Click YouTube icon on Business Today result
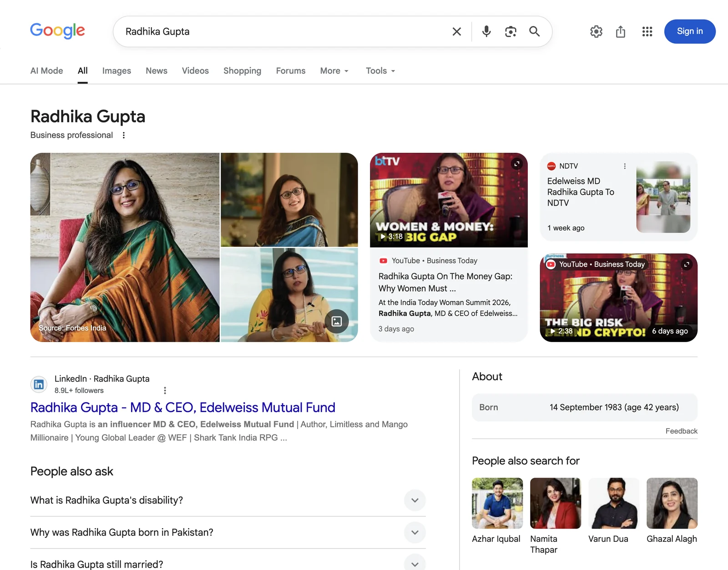Viewport: 728px width, 570px height. click(383, 261)
